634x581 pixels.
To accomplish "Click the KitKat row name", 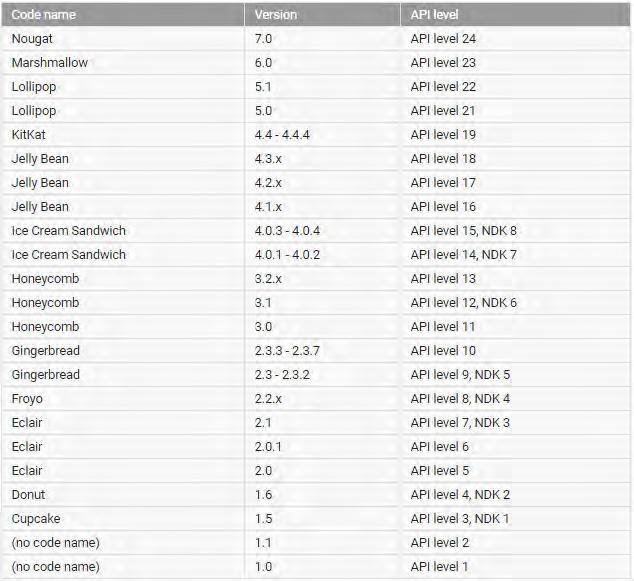I will [28, 135].
